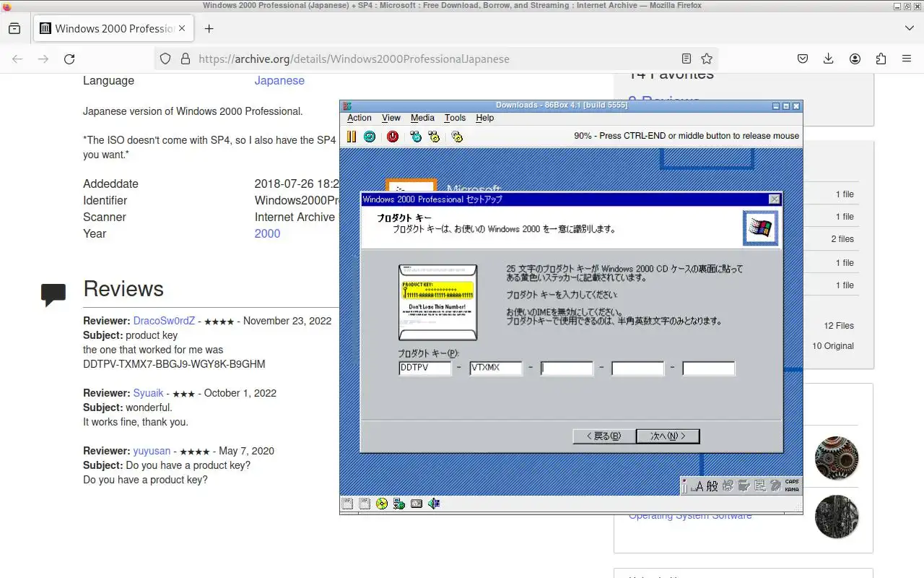Click the second floppy drive status icon
Viewport: 924px width, 578px height.
[365, 504]
